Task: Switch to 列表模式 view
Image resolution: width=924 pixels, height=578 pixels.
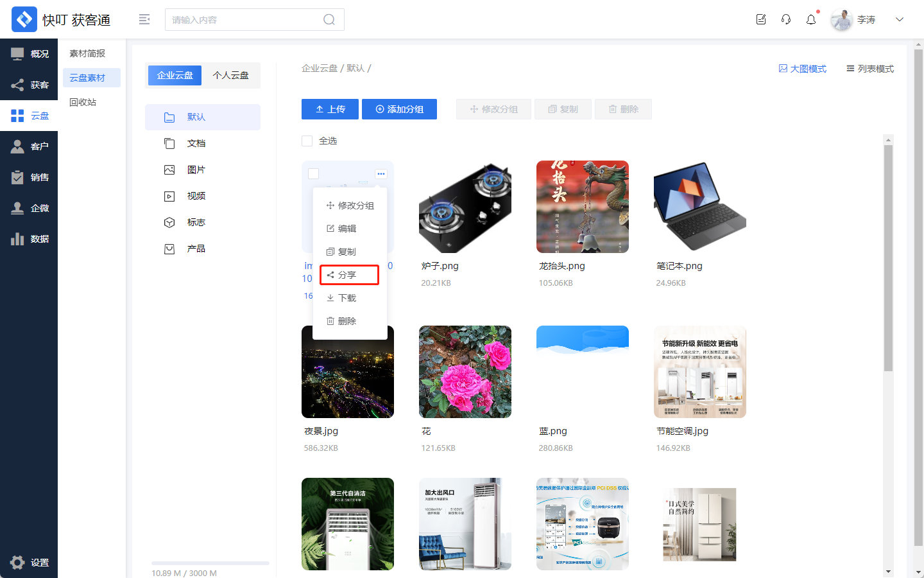Action: pos(870,69)
